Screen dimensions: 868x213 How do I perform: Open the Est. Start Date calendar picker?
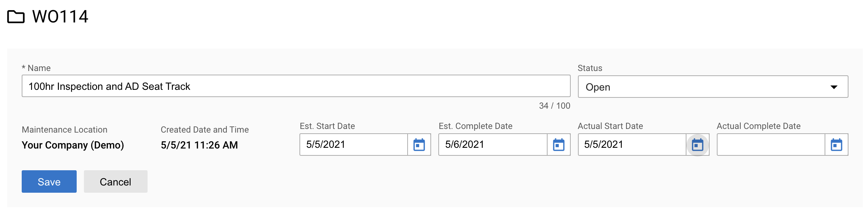point(419,145)
